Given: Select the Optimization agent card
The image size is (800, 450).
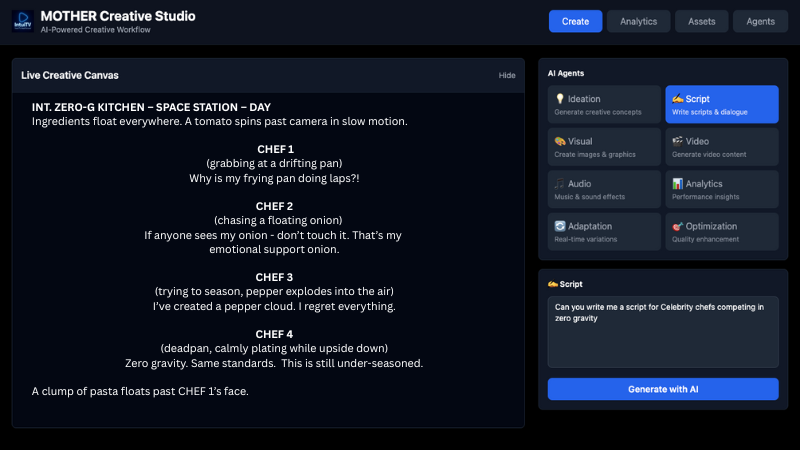Looking at the screenshot, I should click(x=721, y=231).
